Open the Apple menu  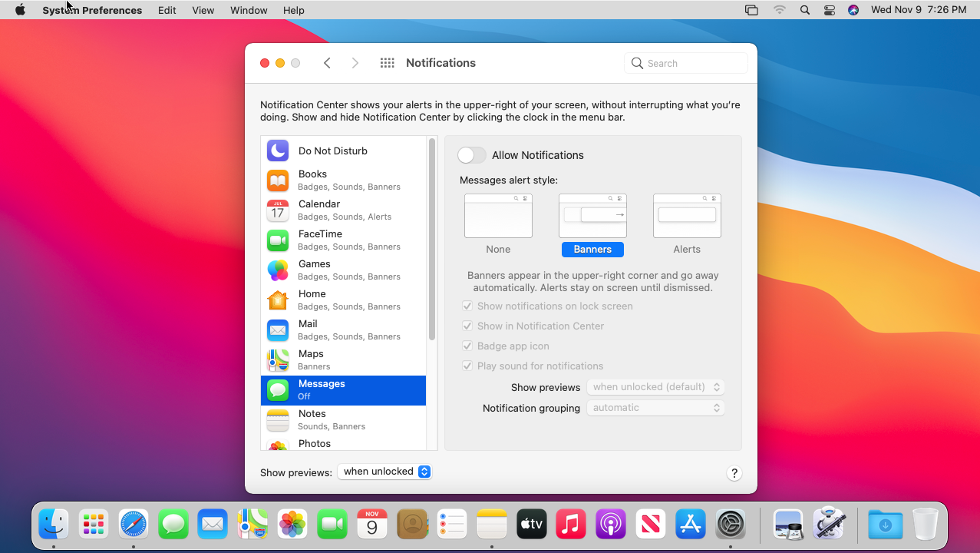coord(20,10)
